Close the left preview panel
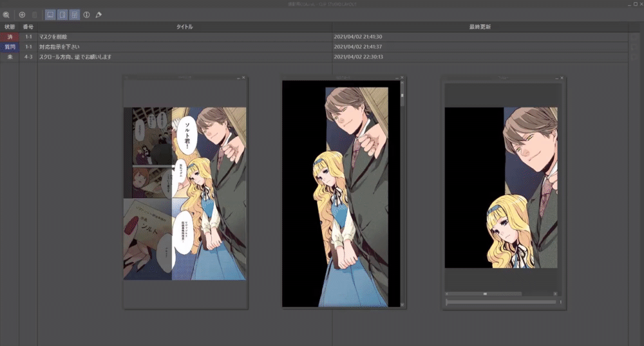The image size is (644, 346). (x=243, y=77)
